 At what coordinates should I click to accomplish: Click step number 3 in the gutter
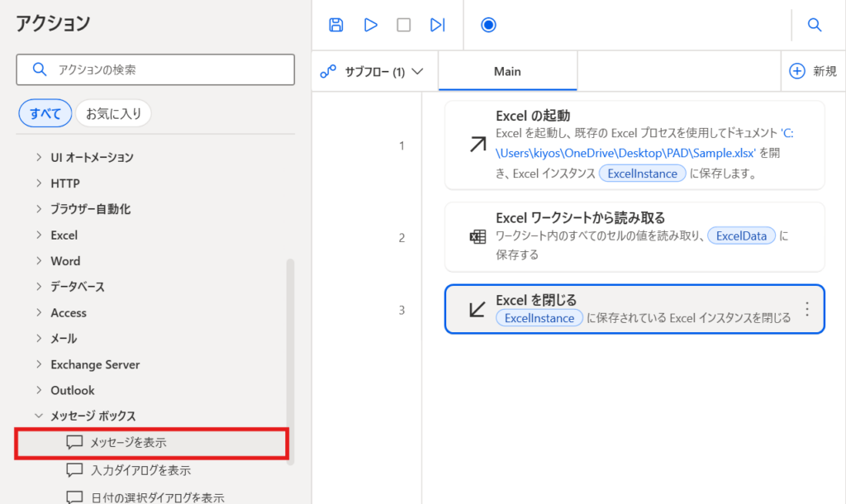click(402, 310)
